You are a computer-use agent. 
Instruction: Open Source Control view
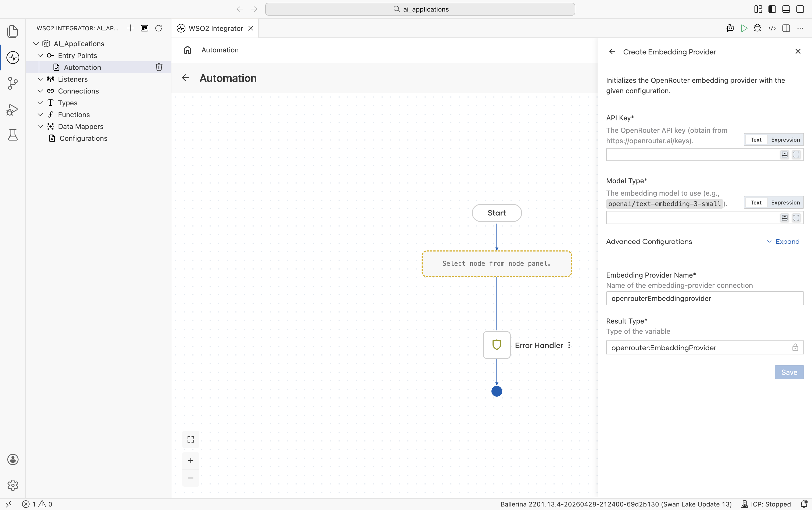(x=12, y=83)
